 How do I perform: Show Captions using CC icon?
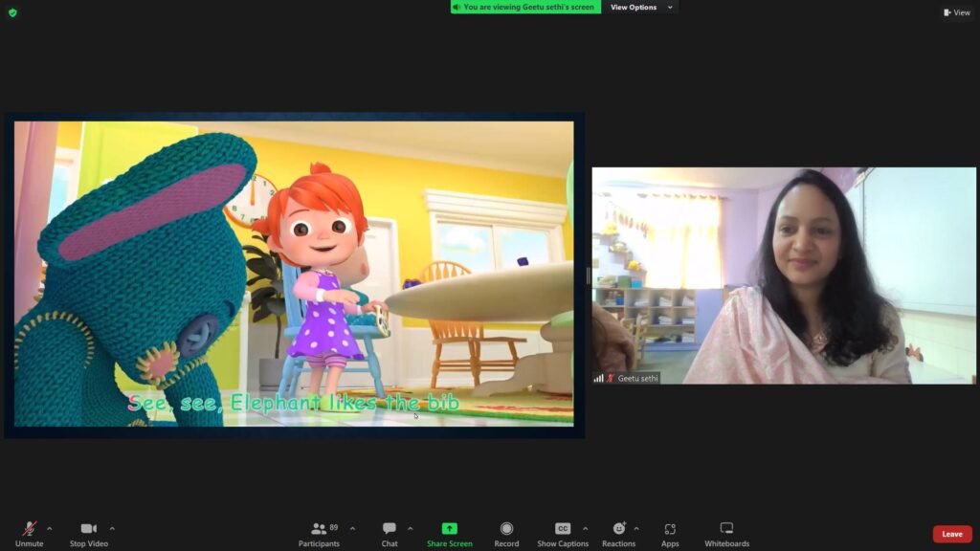tap(563, 535)
